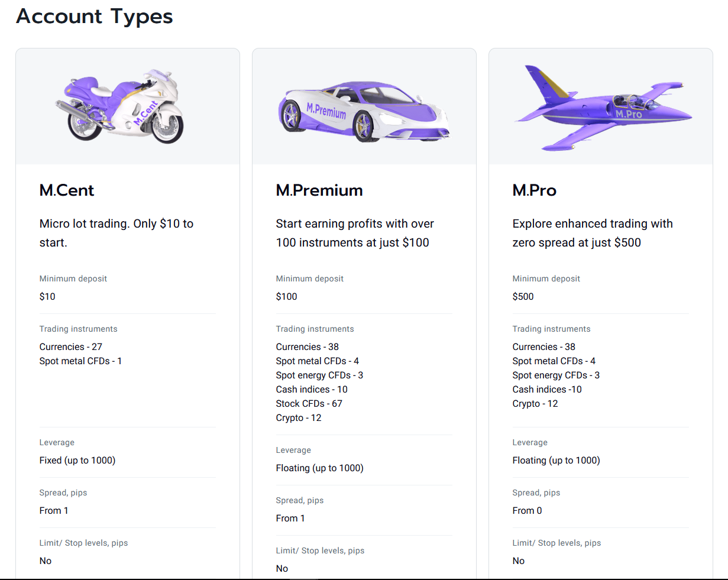Click M.Pro 'Minimum deposit' label
This screenshot has height=580, width=728.
coord(546,279)
